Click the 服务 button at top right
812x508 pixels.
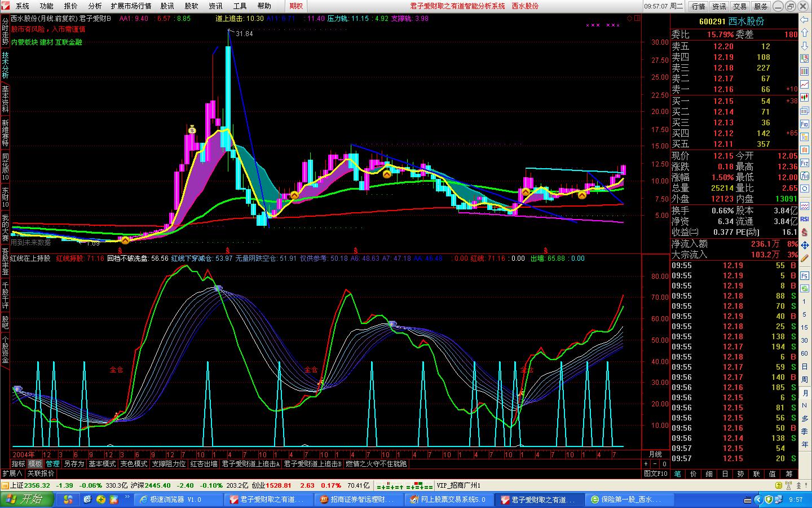click(x=761, y=6)
